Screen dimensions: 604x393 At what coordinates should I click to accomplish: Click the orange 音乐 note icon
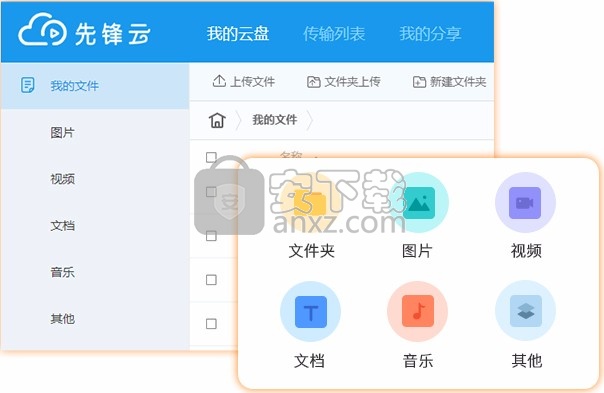point(418,311)
